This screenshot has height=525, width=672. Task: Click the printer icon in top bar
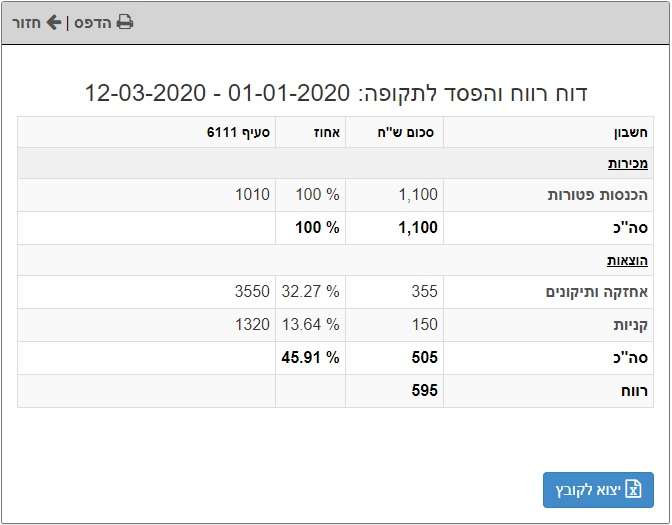[x=125, y=22]
